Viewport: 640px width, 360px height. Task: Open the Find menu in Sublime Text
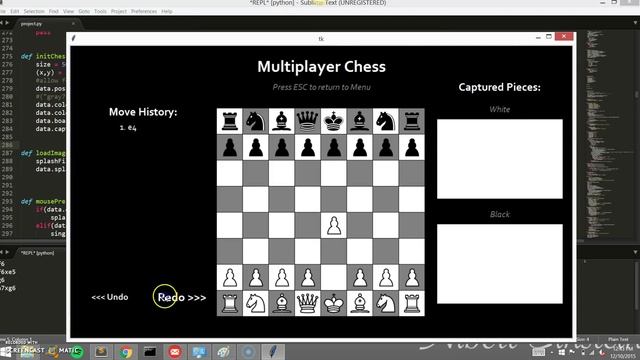tap(53, 11)
